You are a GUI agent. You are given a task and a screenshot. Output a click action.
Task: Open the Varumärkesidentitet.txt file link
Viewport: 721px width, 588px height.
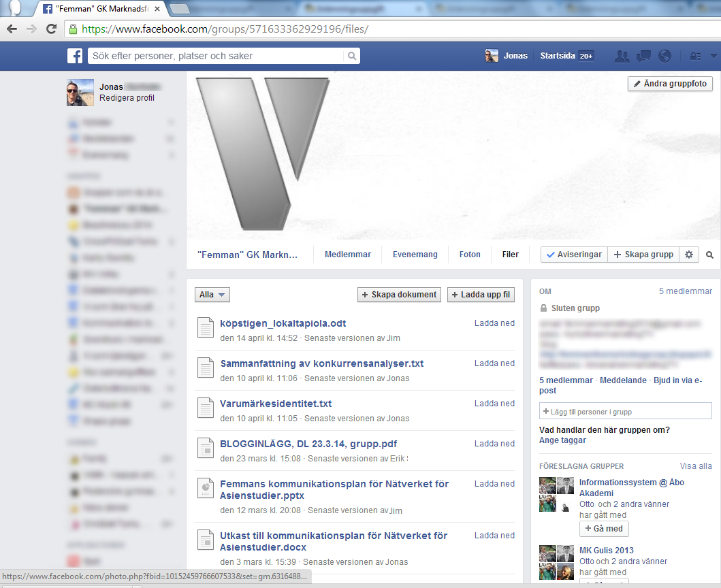[276, 404]
